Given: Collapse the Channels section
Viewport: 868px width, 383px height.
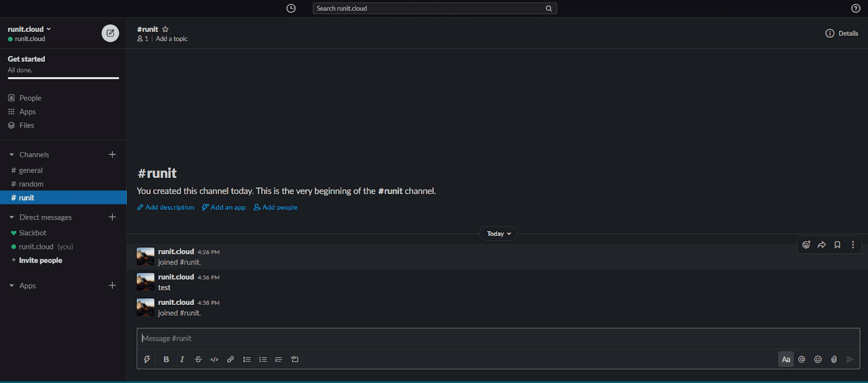Looking at the screenshot, I should (x=12, y=155).
